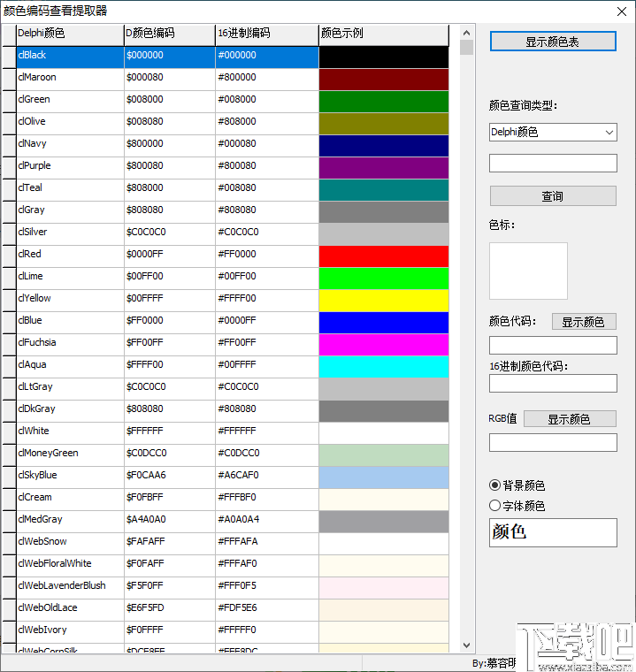Select the magenta swatch in clFuchsia row

384,345
